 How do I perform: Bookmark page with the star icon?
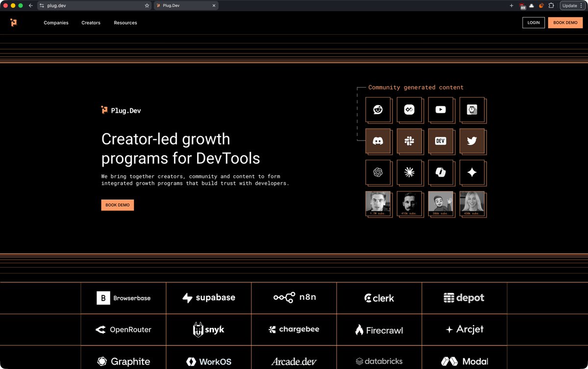[x=147, y=5]
